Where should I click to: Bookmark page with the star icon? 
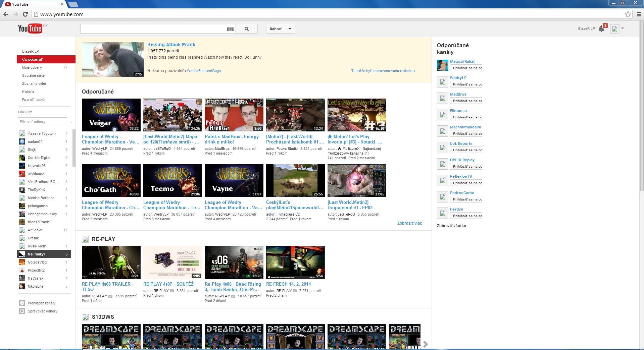coord(628,14)
